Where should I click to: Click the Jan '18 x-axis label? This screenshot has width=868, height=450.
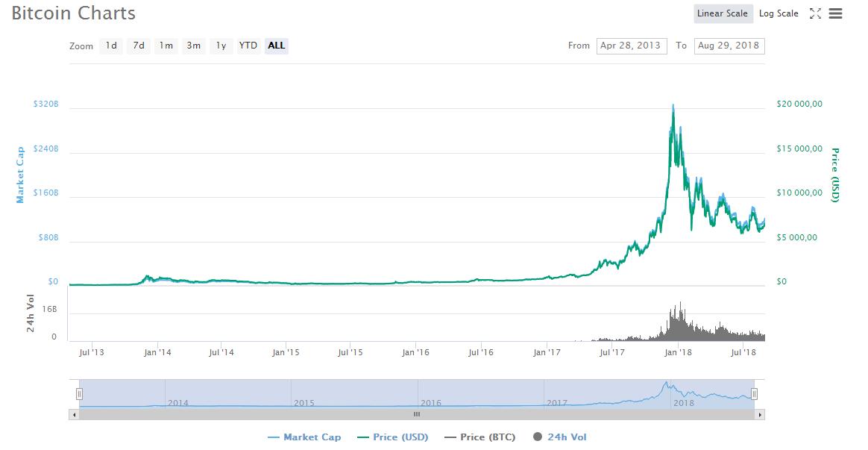(678, 352)
